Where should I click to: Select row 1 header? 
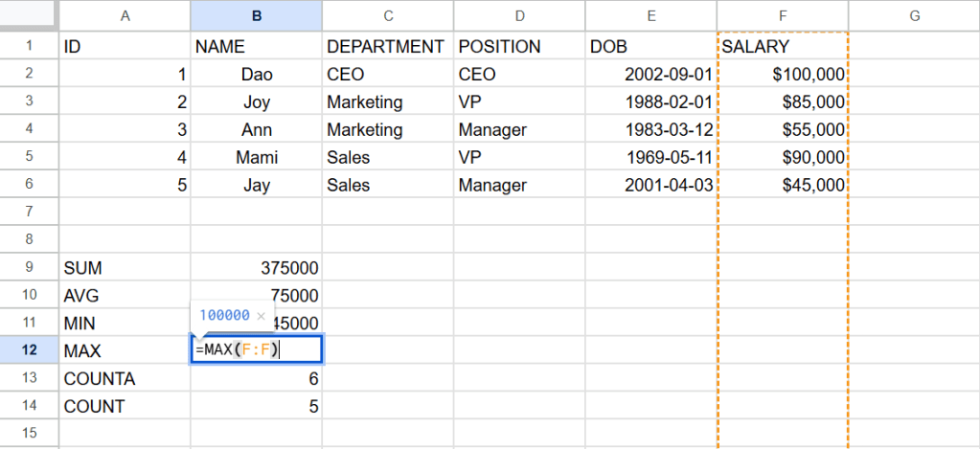click(29, 46)
